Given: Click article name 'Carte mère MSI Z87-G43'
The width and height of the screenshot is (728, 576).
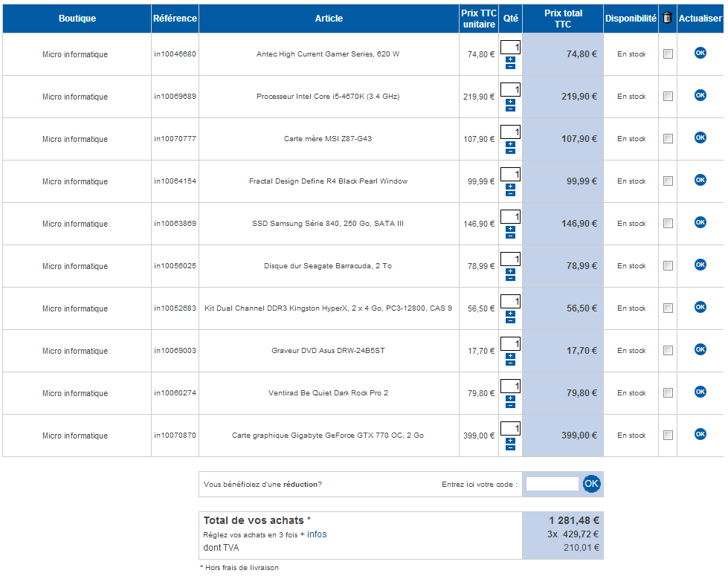Looking at the screenshot, I should pos(328,139).
